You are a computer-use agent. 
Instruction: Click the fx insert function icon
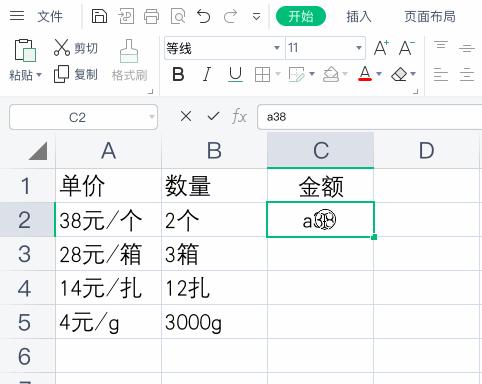click(x=239, y=116)
